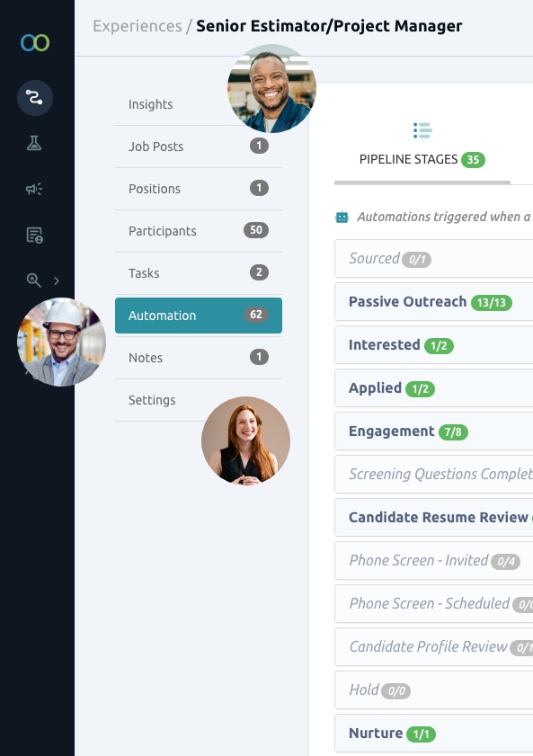Screen dimensions: 533x756
Task: Open the Tasks menu entry
Action: click(x=199, y=273)
